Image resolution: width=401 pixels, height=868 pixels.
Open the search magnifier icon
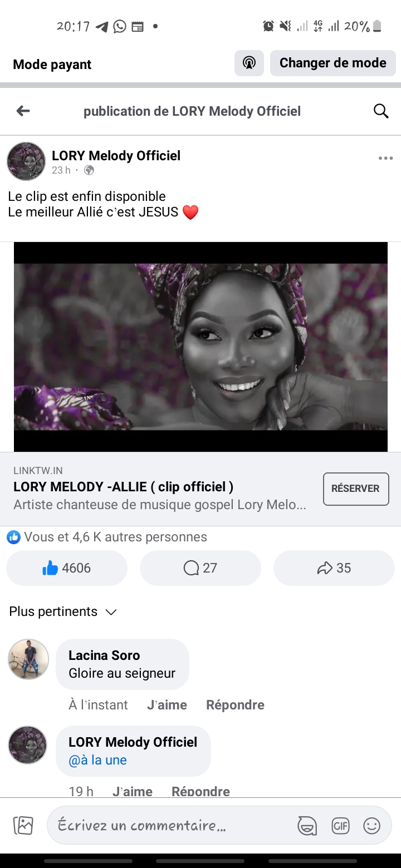coord(381,111)
